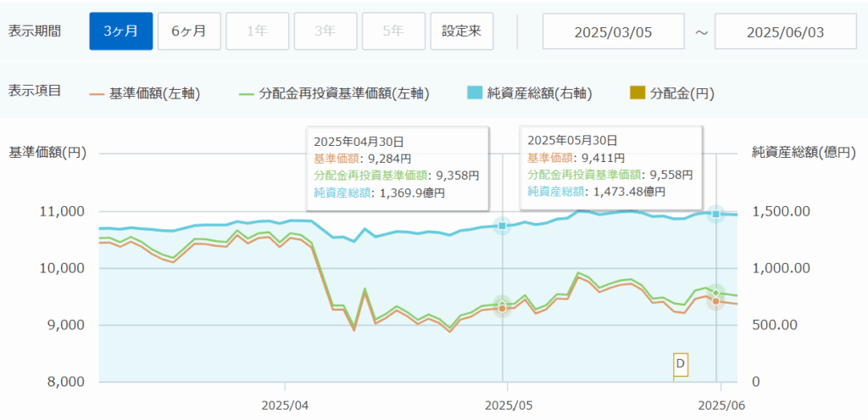Click 分配金再投資基準価額: 9,558円 in tooltip

point(610,175)
